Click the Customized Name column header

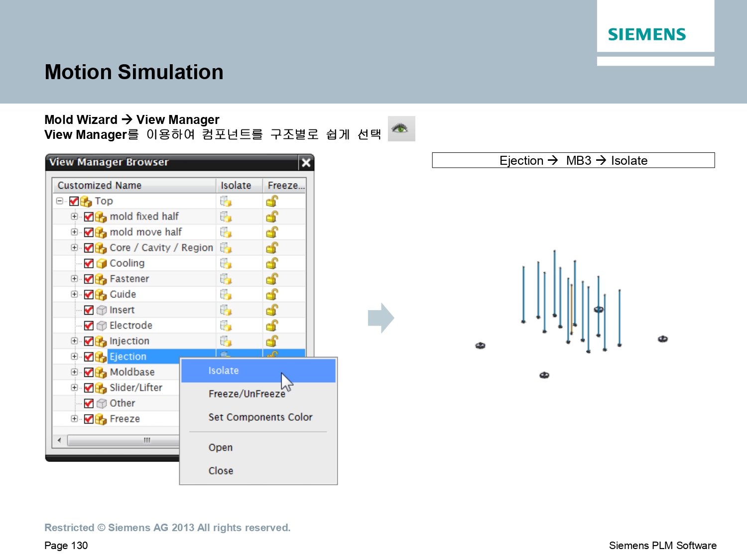134,186
